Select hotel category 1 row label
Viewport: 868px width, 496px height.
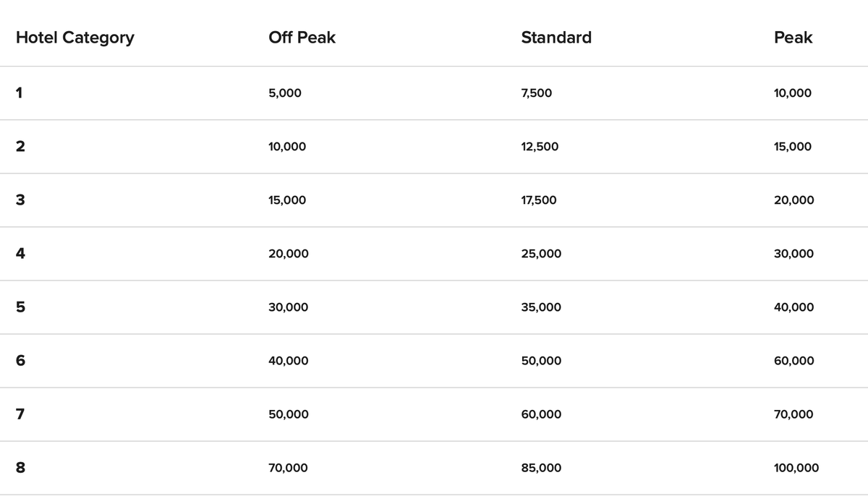coord(20,93)
